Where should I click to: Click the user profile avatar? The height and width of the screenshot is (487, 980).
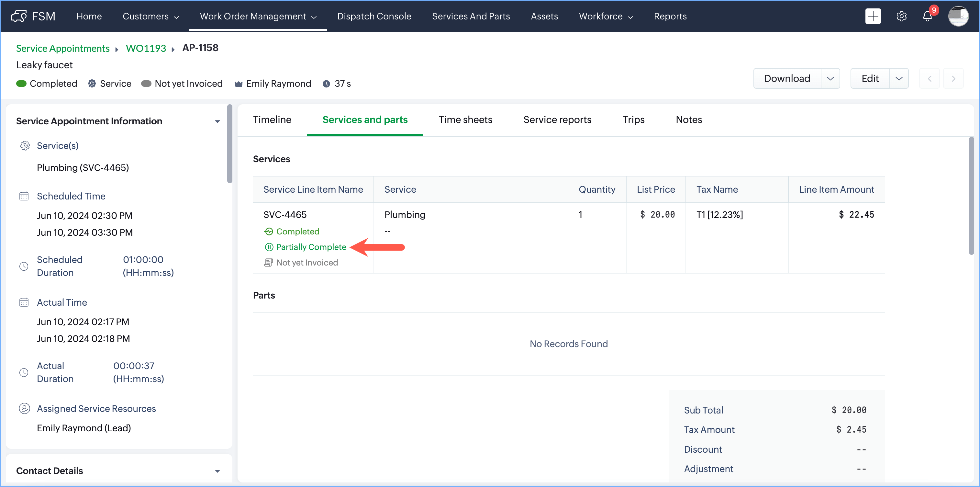[x=958, y=17]
